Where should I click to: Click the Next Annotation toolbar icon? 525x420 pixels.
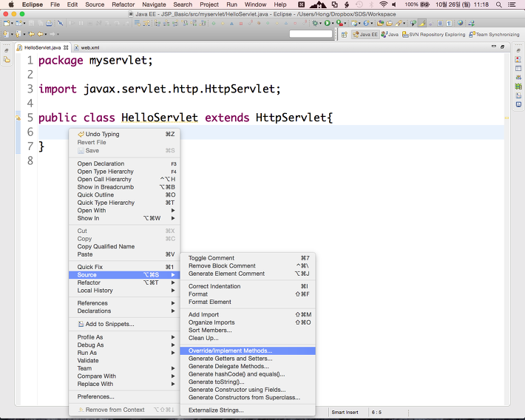click(x=6, y=34)
